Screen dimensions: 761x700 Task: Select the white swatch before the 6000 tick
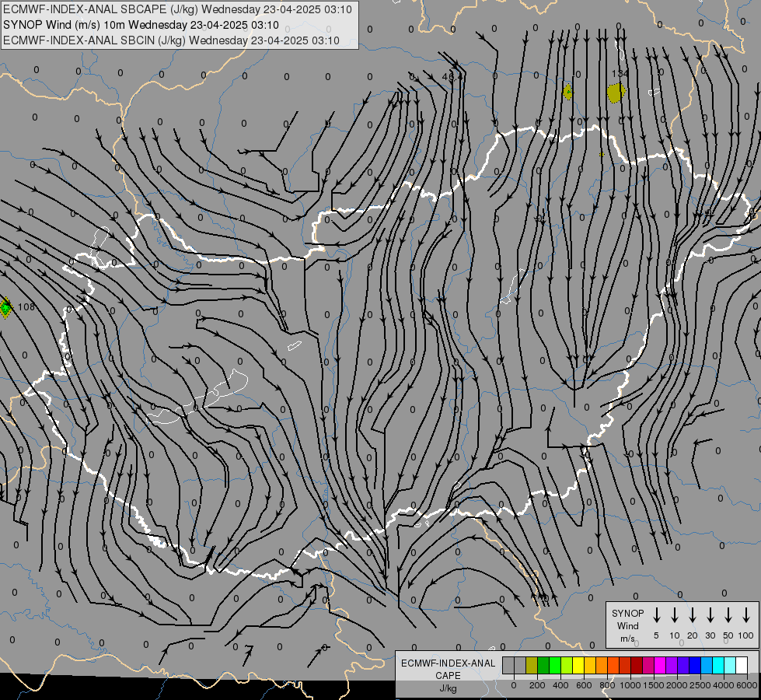tap(742, 665)
